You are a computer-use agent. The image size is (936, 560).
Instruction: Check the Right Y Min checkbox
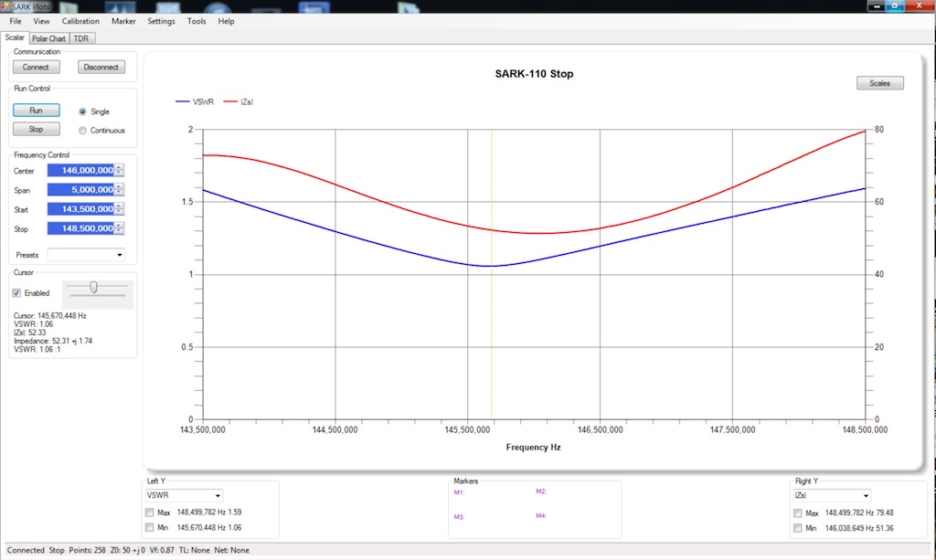click(x=797, y=528)
